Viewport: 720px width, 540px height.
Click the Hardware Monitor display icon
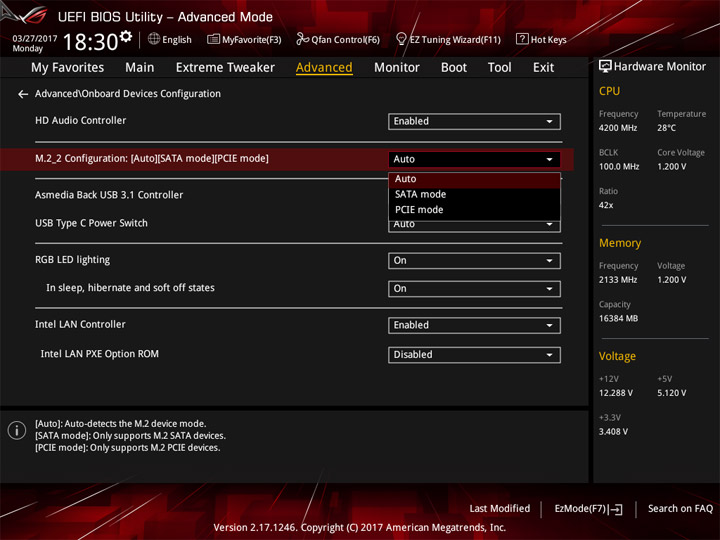pyautogui.click(x=605, y=67)
